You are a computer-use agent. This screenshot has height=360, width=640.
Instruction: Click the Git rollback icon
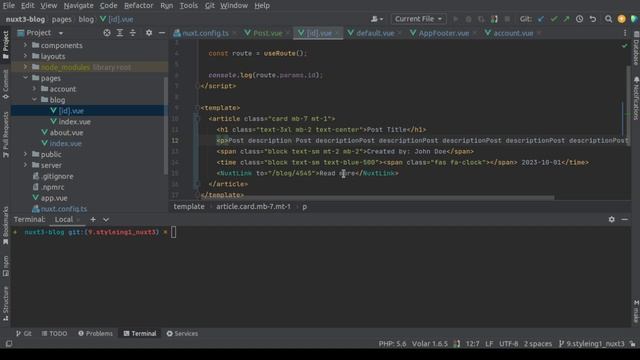point(593,19)
